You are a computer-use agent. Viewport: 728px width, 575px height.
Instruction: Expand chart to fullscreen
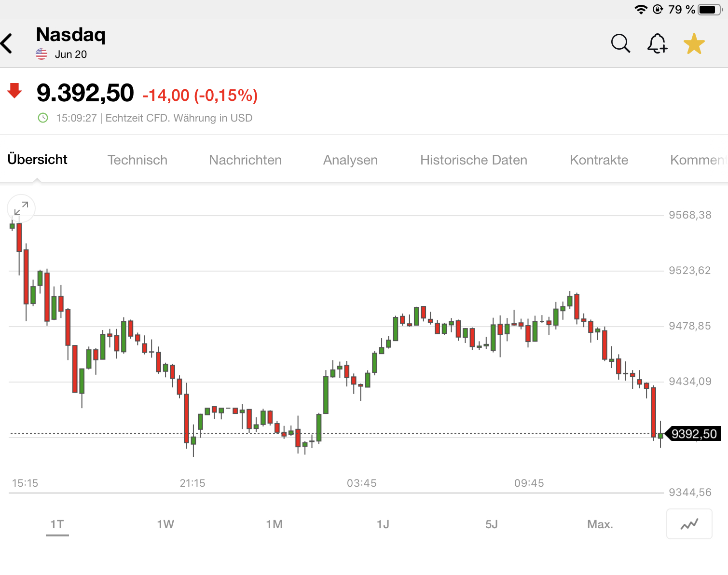(21, 208)
